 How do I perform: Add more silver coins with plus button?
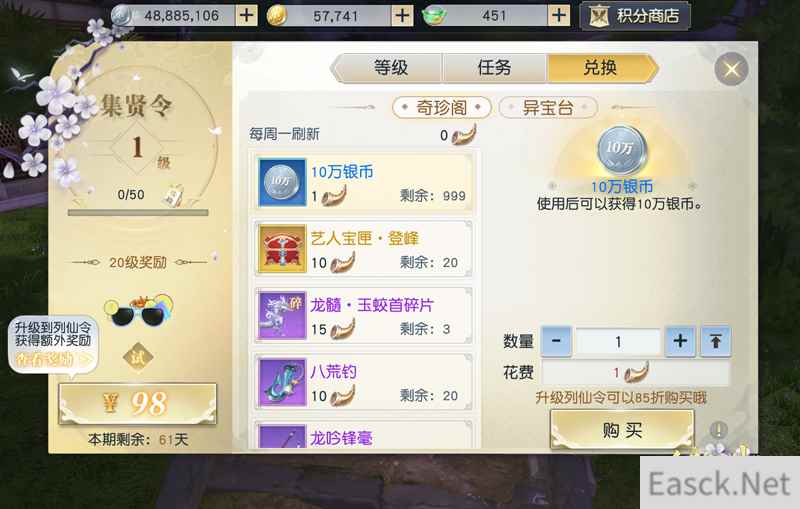[x=247, y=15]
